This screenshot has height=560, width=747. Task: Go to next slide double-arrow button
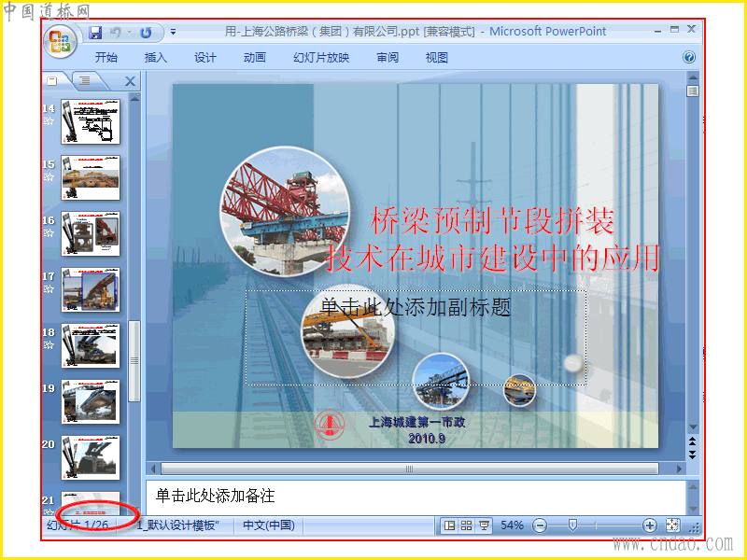(693, 455)
